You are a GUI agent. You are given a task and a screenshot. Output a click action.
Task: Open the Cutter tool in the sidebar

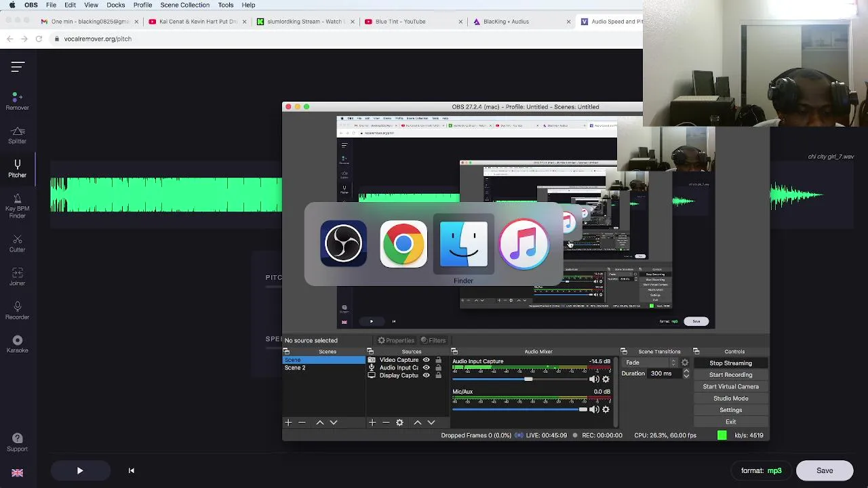18,244
